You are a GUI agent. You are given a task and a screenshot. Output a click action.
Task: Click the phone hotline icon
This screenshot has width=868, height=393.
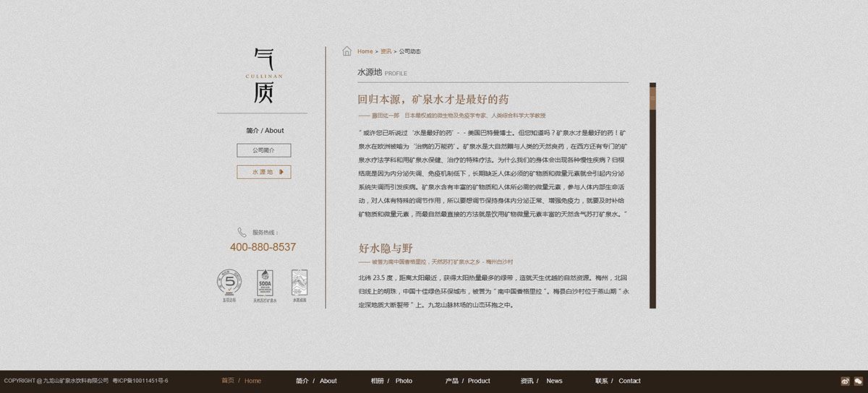tap(242, 233)
